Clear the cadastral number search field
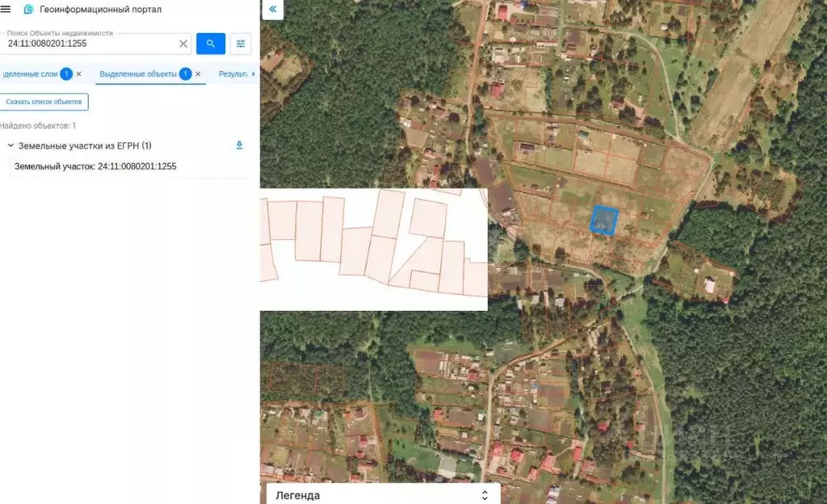Screen dimensions: 827x504 pos(183,44)
